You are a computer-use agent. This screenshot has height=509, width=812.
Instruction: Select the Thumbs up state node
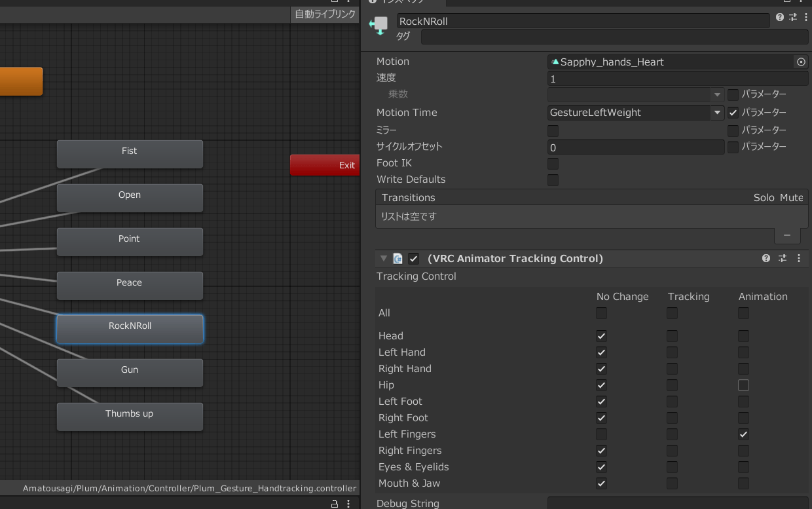tap(130, 417)
